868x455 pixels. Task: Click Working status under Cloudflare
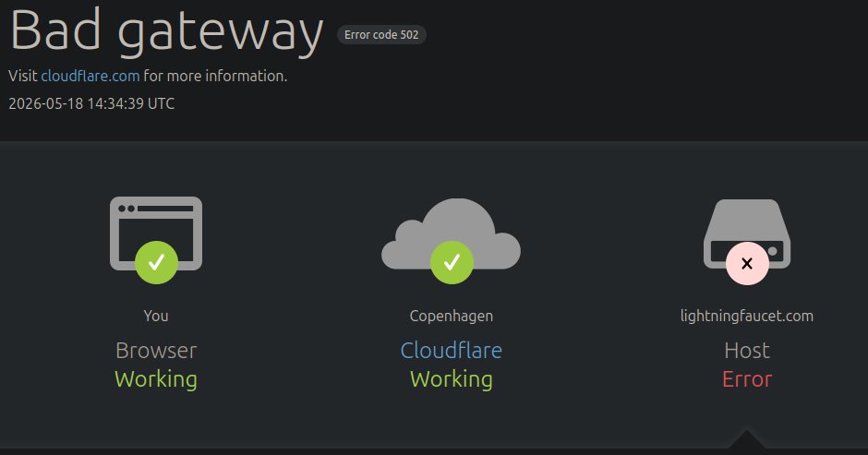(452, 379)
